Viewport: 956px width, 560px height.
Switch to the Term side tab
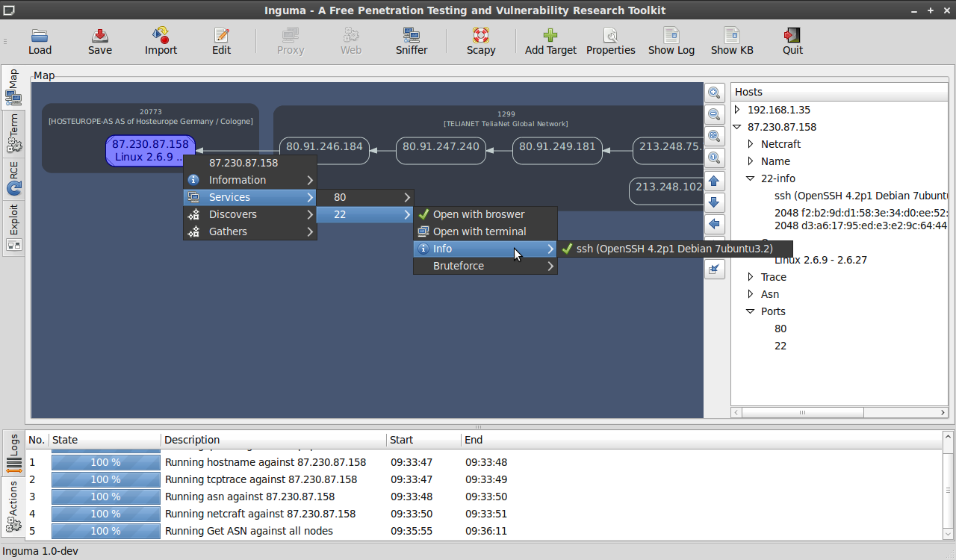point(13,134)
